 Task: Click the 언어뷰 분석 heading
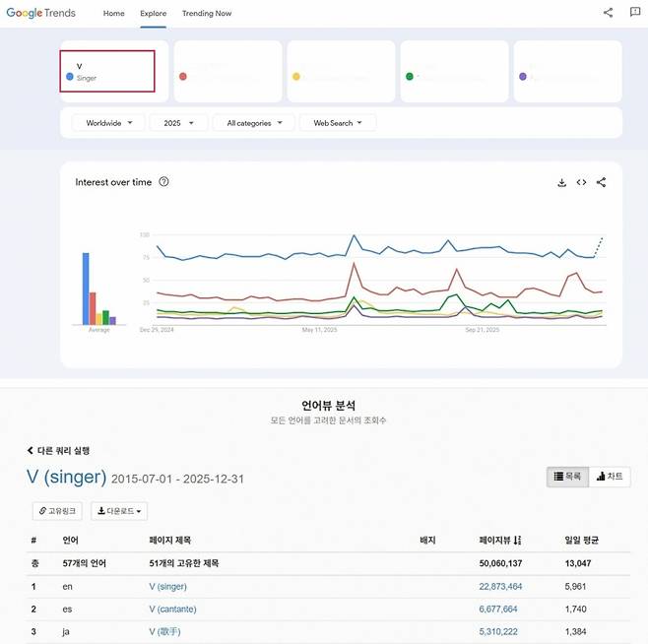coord(328,405)
